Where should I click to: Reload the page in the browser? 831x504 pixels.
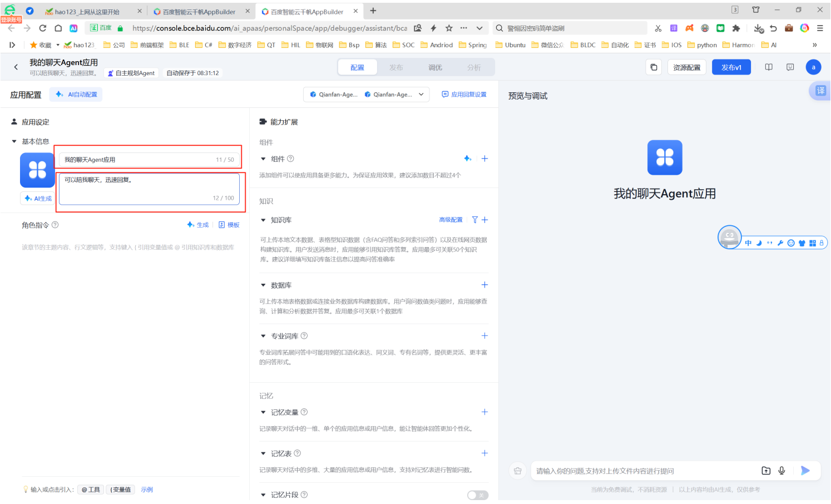[43, 28]
